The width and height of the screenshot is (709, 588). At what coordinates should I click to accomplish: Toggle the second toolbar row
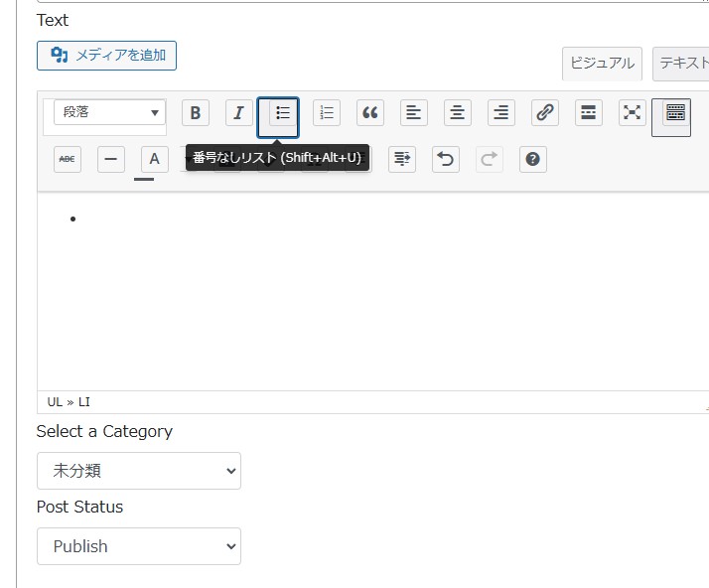[675, 113]
